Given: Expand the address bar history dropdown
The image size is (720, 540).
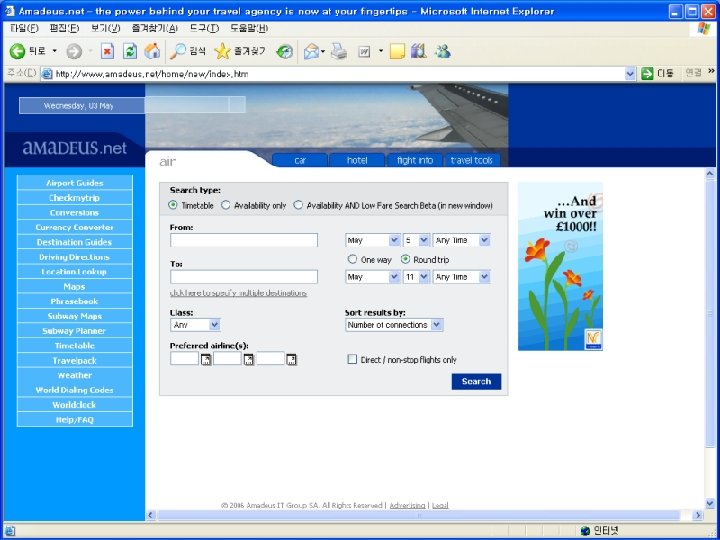Looking at the screenshot, I should point(630,73).
